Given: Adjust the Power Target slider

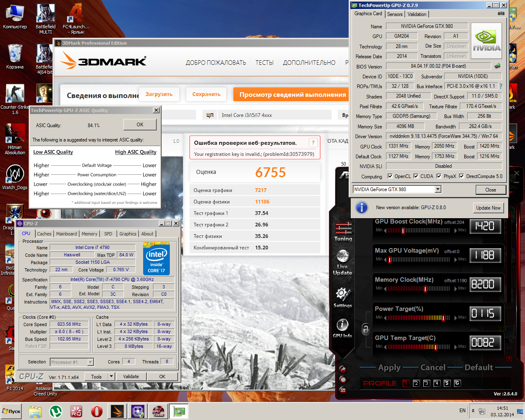Looking at the screenshot, I should point(443,318).
